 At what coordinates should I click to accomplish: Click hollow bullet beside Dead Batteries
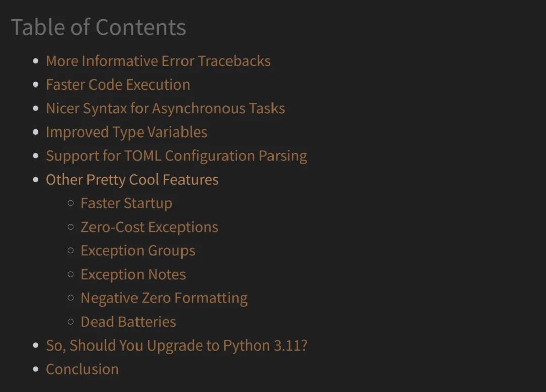71,322
